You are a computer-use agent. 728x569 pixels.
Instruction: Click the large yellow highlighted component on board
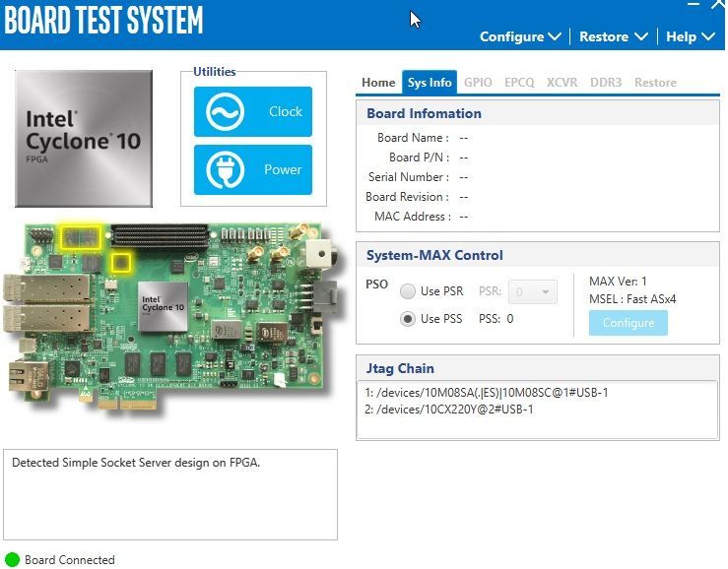[81, 237]
